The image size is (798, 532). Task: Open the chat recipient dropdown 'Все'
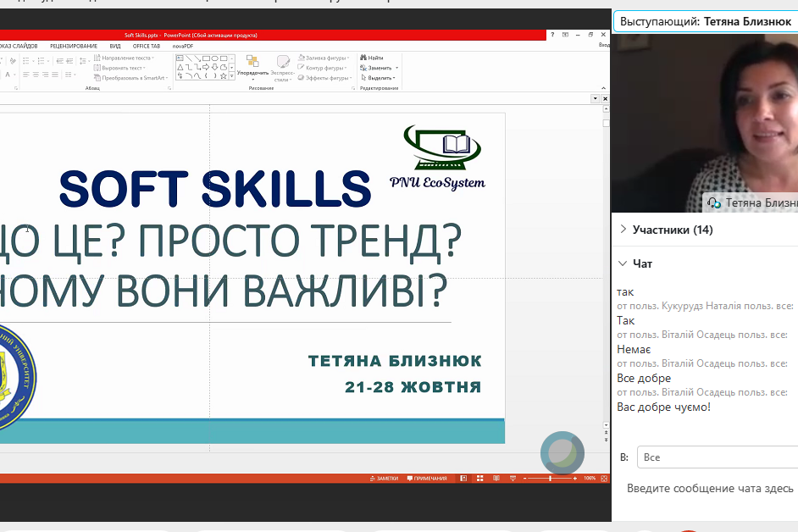point(717,457)
